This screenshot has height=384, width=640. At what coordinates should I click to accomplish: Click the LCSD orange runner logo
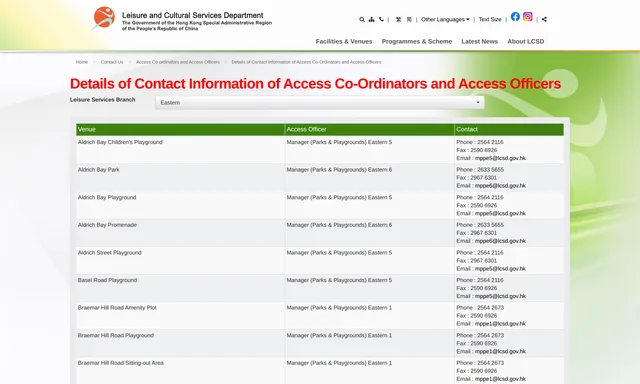point(104,18)
